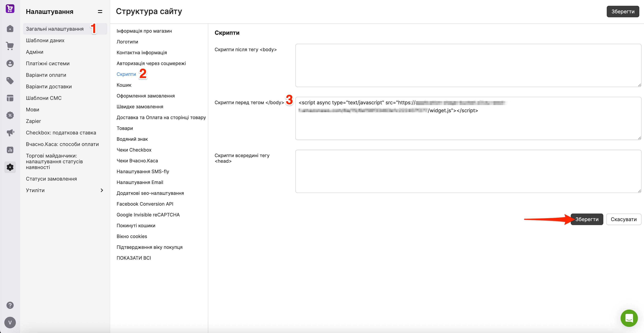Go to Логотипи section
This screenshot has width=644, height=333.
127,42
